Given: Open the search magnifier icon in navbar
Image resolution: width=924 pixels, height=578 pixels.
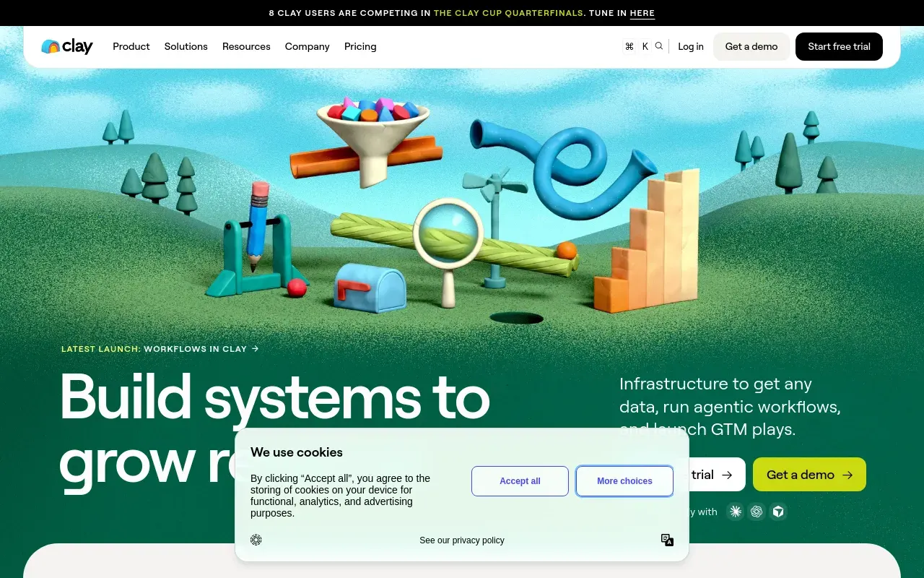Looking at the screenshot, I should click(659, 46).
